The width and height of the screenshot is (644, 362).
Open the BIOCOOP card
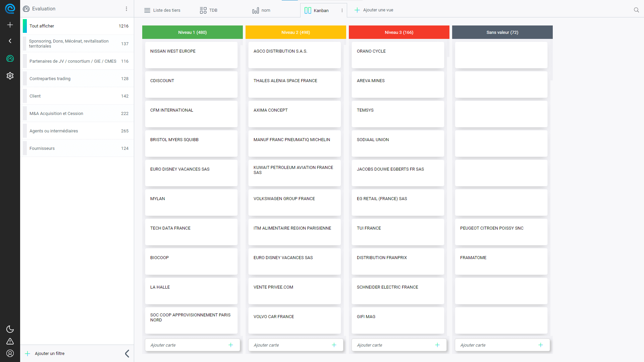pos(191,261)
